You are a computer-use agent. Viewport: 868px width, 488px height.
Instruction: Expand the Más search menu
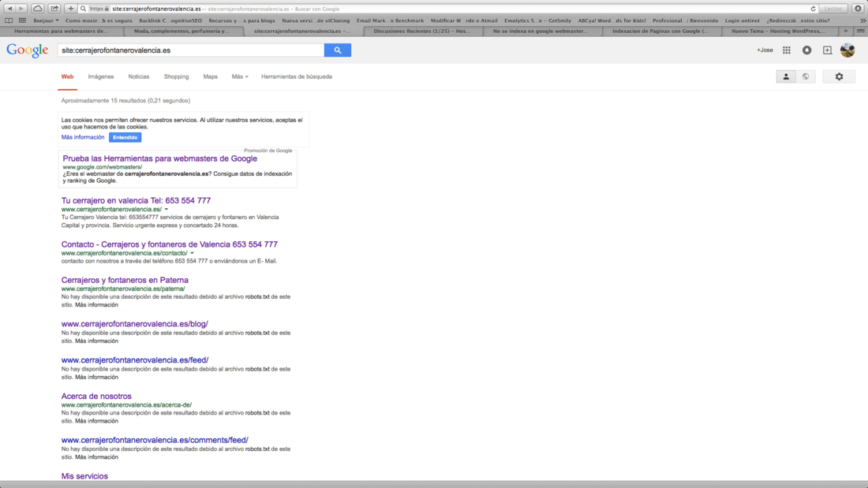(240, 77)
